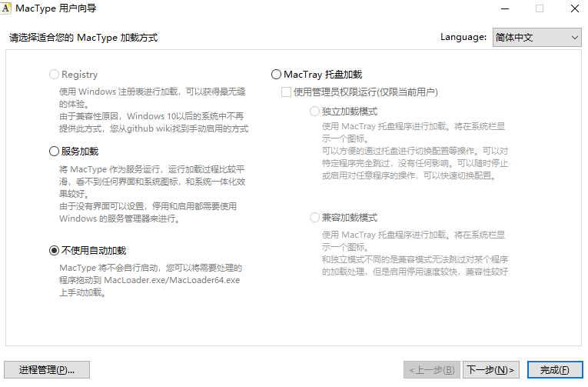This screenshot has width=588, height=387.
Task: Select the 服务加载 radio button
Action: 54,152
